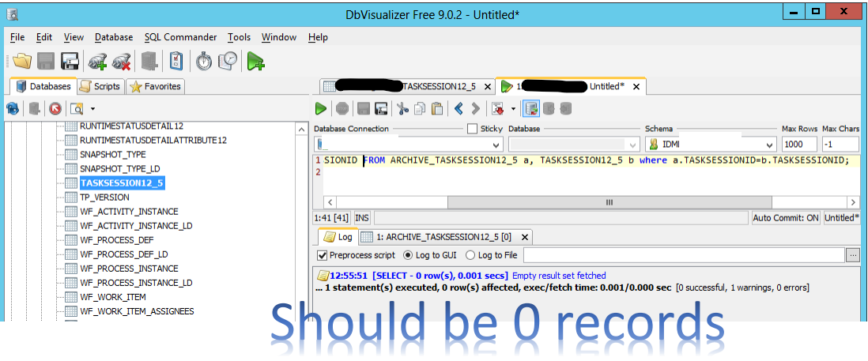
Task: Click in the Max Rows field
Action: (798, 145)
